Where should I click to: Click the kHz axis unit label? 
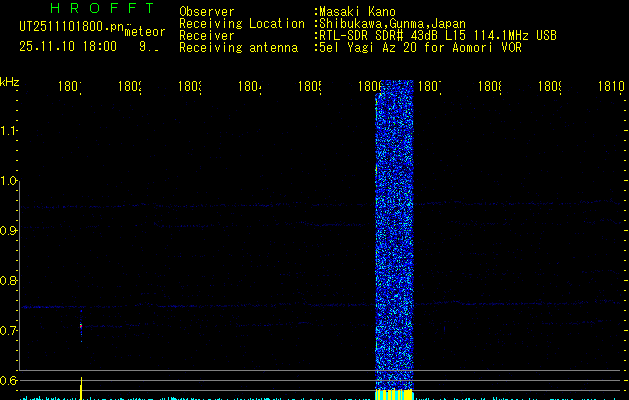10,80
